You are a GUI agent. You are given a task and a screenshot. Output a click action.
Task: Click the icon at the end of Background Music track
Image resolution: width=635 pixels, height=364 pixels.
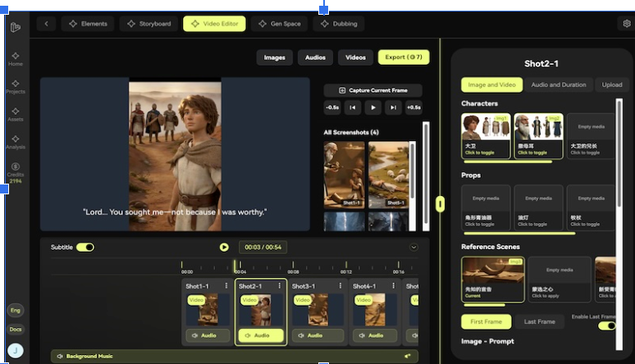[x=408, y=356]
